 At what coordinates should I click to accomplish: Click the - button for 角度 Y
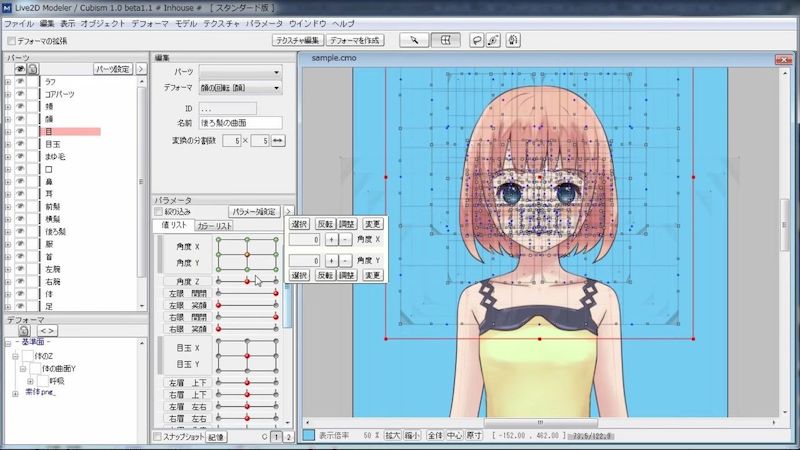(345, 261)
